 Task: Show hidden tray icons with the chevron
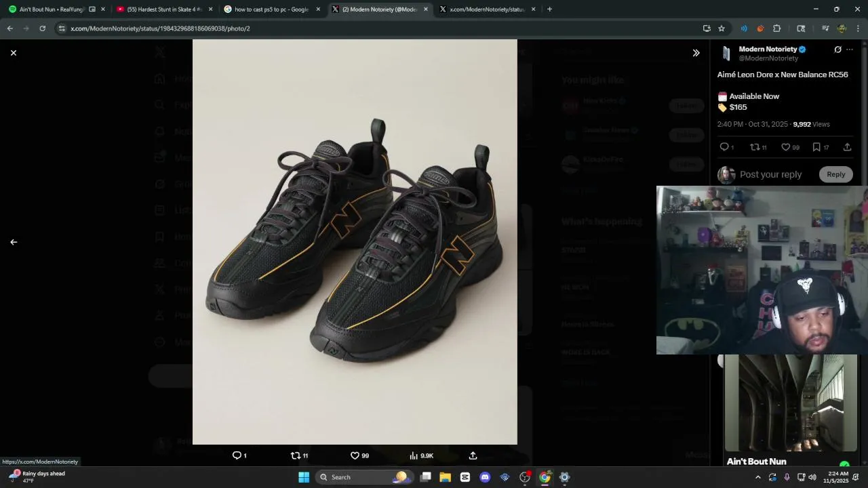click(x=758, y=477)
